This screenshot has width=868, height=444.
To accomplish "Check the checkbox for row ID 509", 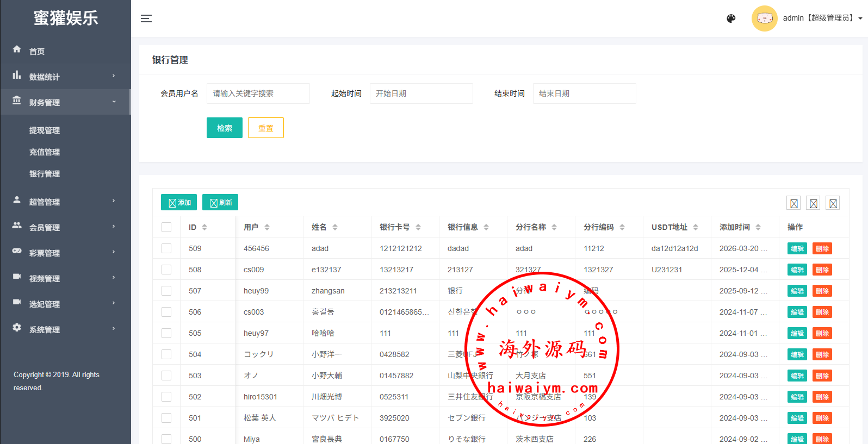I will click(166, 248).
